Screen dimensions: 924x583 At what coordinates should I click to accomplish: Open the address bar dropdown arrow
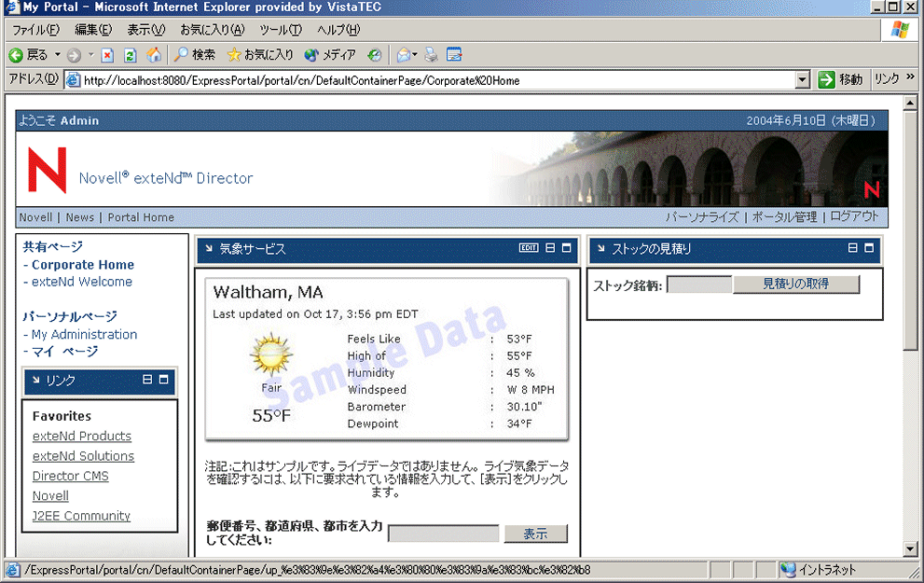click(x=803, y=79)
